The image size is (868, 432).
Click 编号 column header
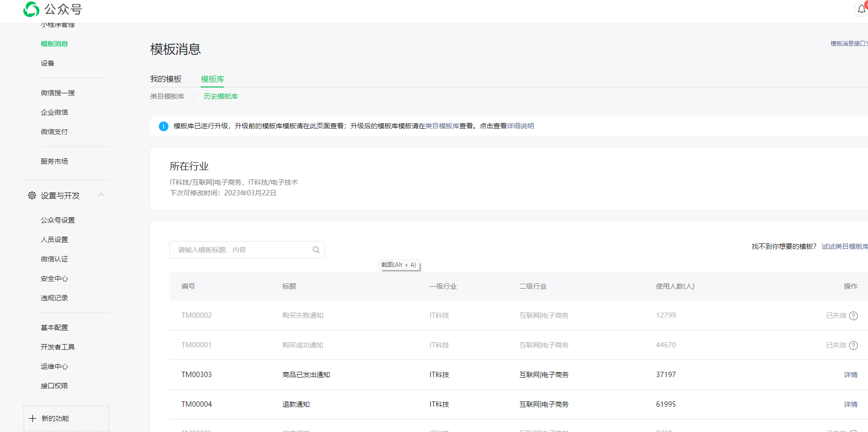(x=188, y=286)
